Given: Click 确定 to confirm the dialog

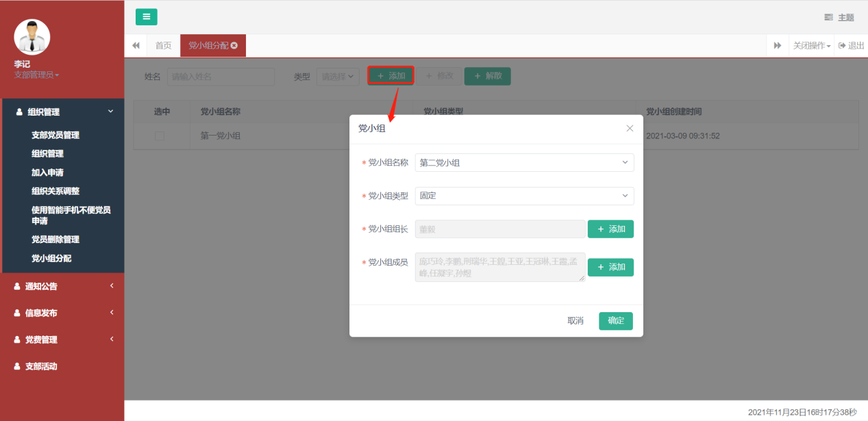Looking at the screenshot, I should click(615, 321).
